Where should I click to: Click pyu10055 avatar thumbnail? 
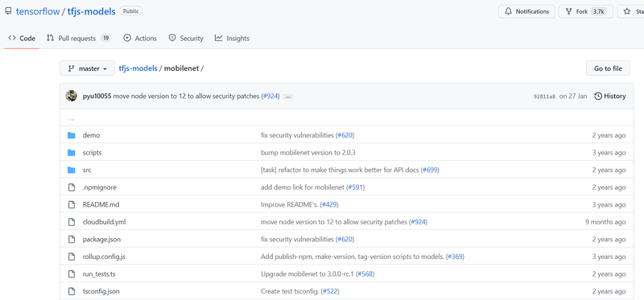[72, 96]
